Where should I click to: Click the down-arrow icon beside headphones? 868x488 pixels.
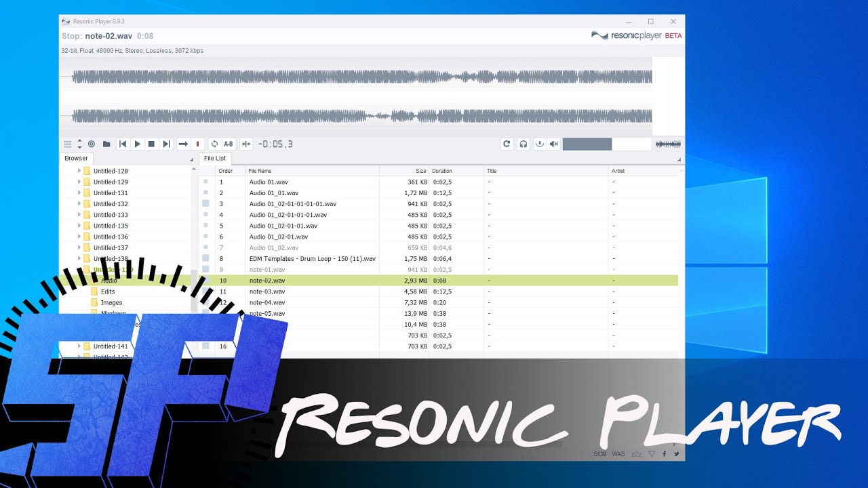pos(539,144)
